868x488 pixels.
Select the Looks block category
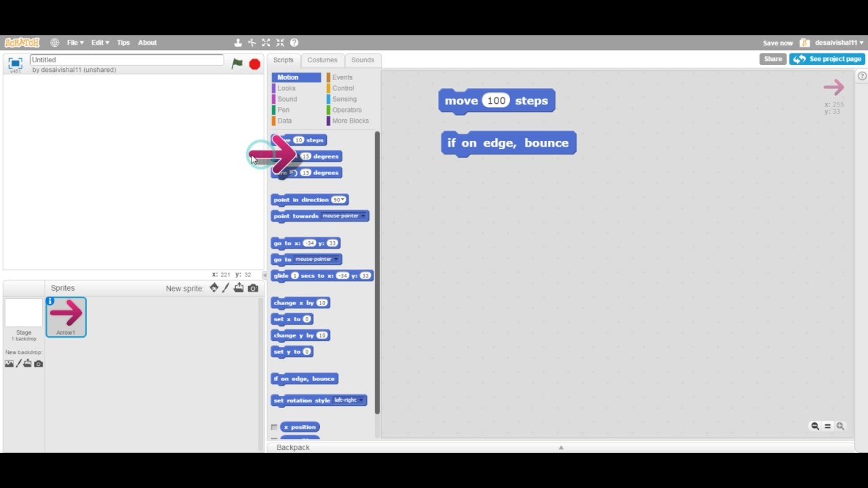point(286,88)
